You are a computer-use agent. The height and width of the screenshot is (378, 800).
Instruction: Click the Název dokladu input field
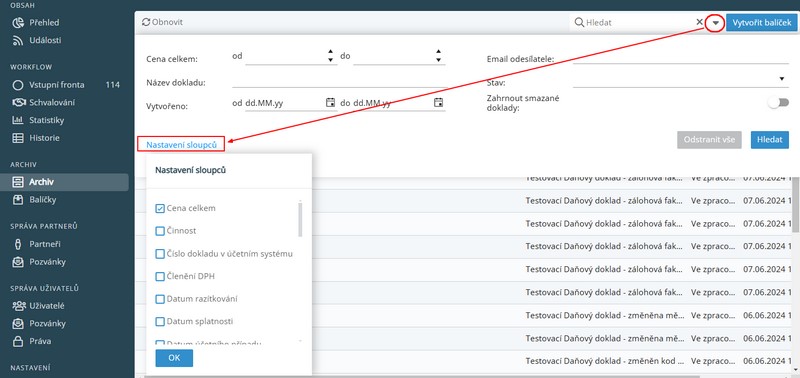339,82
